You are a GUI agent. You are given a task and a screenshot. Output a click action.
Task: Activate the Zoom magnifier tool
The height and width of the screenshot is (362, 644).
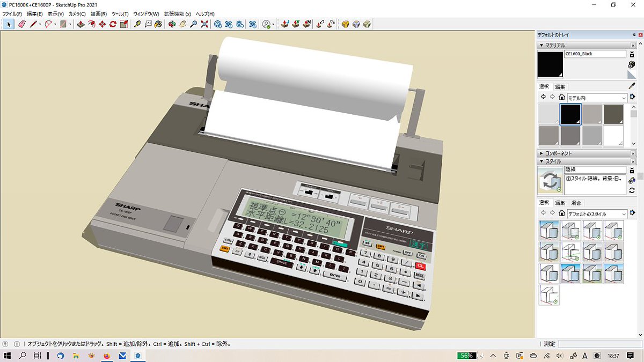pos(194,24)
